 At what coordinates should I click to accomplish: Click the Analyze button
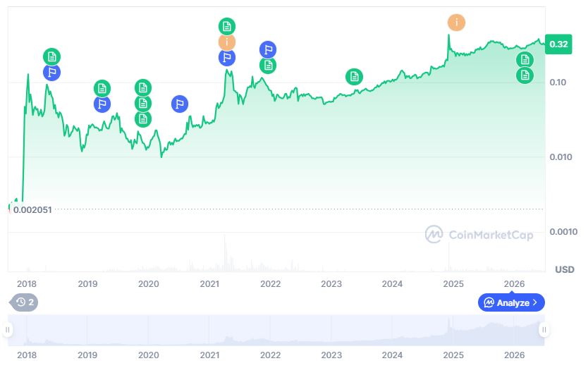tap(511, 302)
